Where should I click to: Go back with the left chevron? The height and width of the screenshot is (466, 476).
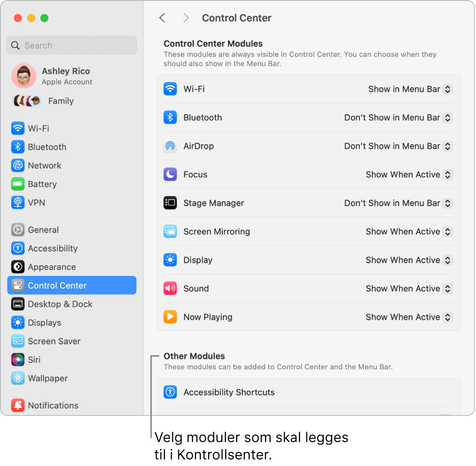[x=162, y=17]
